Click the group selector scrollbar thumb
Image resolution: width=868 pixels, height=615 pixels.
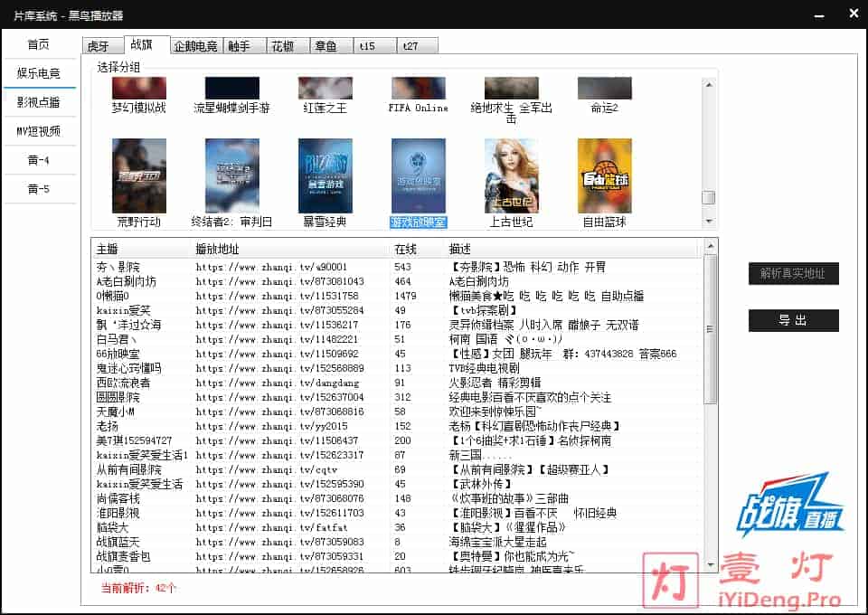(x=709, y=198)
